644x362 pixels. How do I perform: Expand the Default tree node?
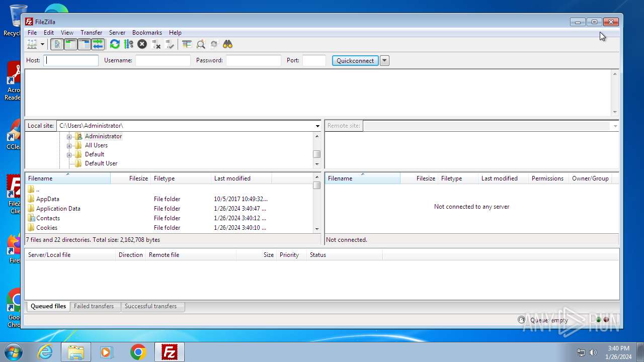click(69, 154)
